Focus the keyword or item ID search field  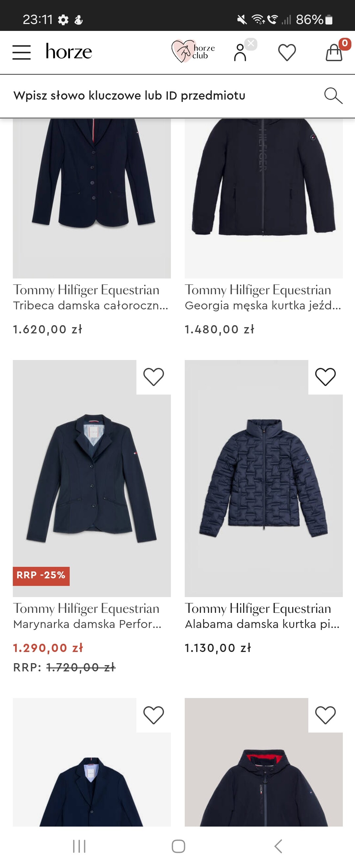162,96
